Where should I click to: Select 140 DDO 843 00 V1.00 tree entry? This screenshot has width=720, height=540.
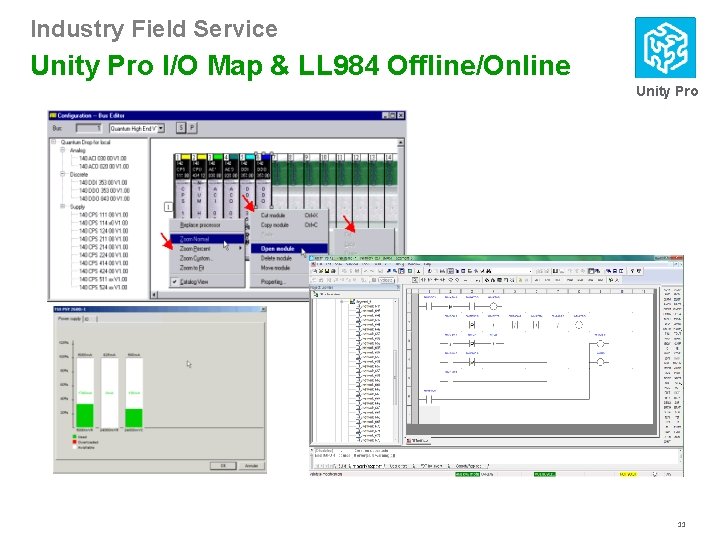104,198
